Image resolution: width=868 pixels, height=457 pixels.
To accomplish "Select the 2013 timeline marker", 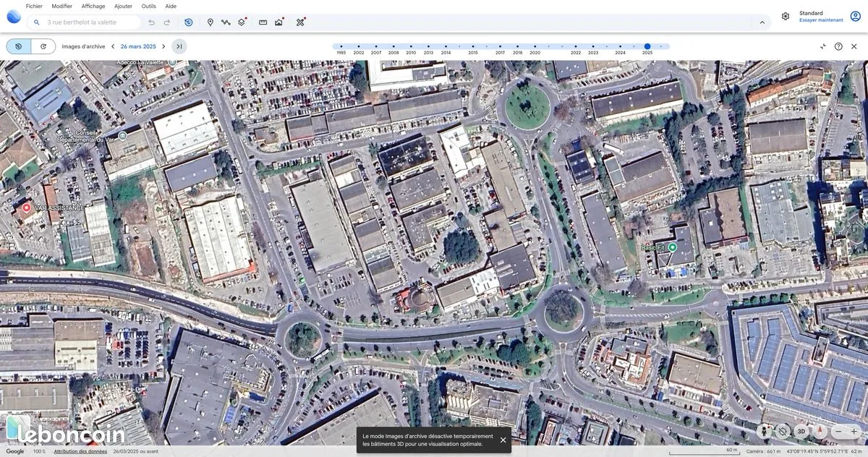I will [x=428, y=46].
